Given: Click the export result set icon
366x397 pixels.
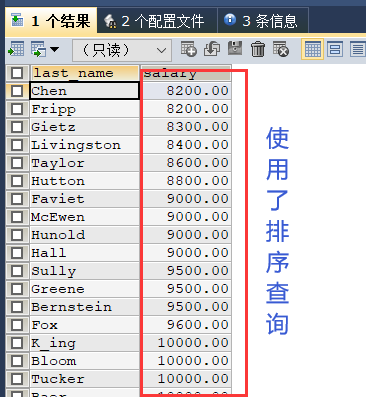Looking at the screenshot, I should pos(16,50).
